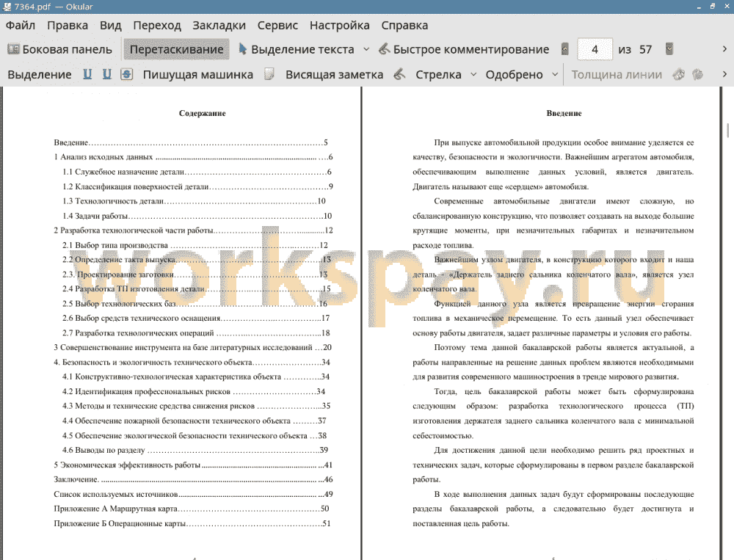This screenshot has height=560, width=734.
Task: Open the Файл menu
Action: [x=20, y=25]
